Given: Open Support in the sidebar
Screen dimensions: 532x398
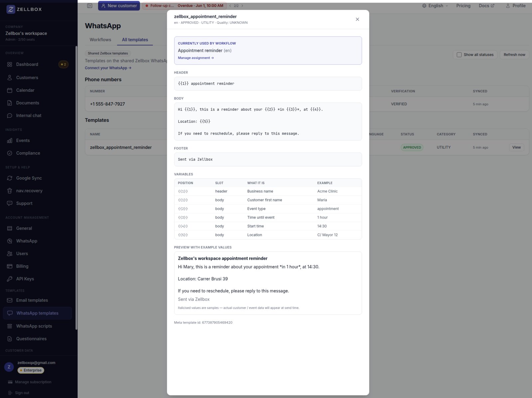Looking at the screenshot, I should (x=24, y=203).
